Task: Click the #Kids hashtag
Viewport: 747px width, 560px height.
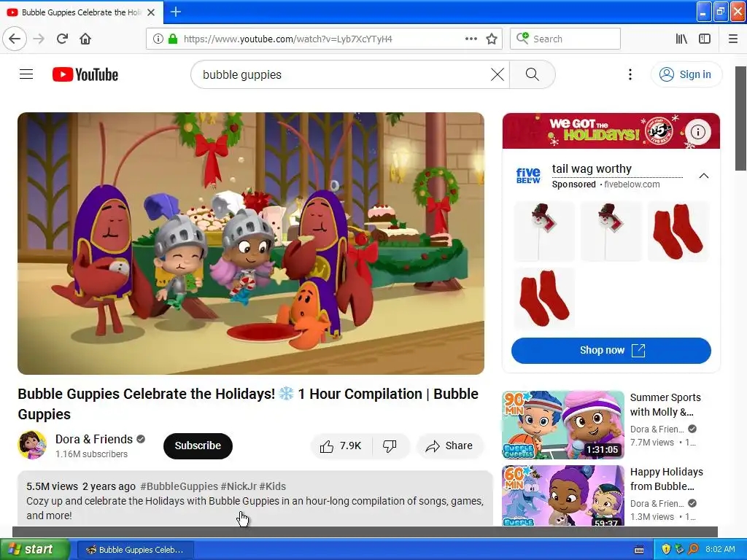Action: point(273,486)
